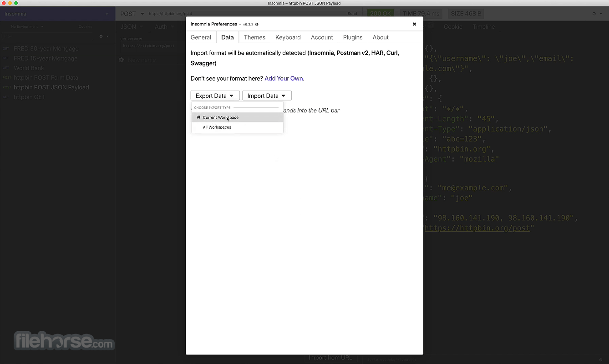Click the Cookies button in sidebar
Screen dimensions: 609x364
pyautogui.click(x=86, y=27)
